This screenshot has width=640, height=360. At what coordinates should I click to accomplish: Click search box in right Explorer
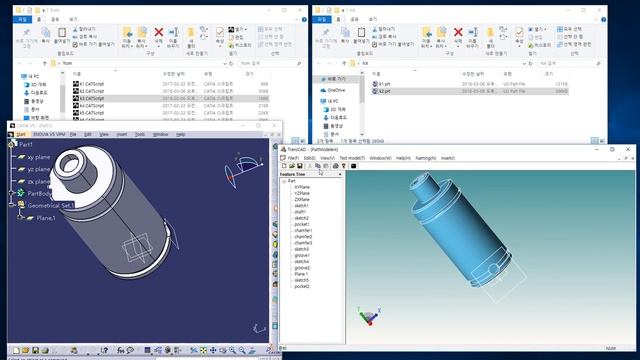(570, 63)
